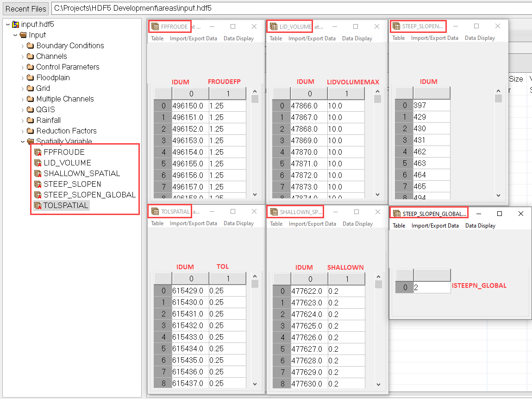Viewport: 532px width, 399px height.
Task: Click the TOLSPATIAL dataset icon in tree
Action: (x=38, y=205)
